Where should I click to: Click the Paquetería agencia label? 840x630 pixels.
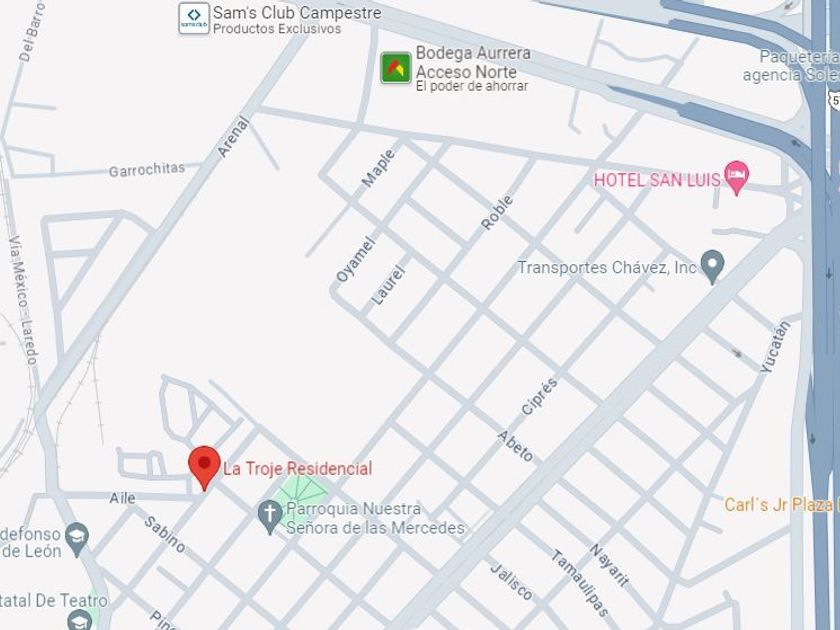(x=791, y=65)
